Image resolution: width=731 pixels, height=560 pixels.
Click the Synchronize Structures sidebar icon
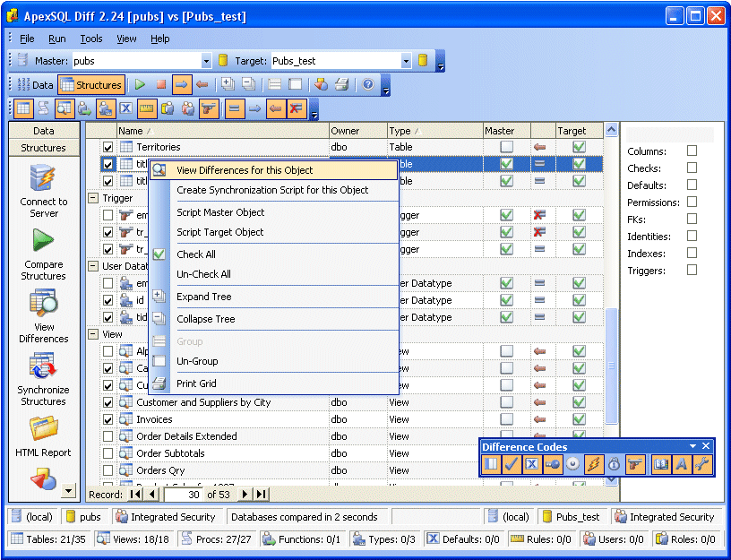[x=43, y=366]
